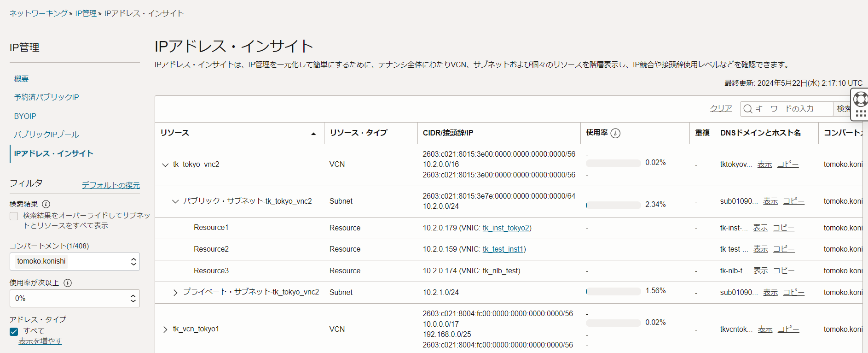
Task: Open 予約済パブリックIP in the sidebar
Action: click(x=46, y=97)
